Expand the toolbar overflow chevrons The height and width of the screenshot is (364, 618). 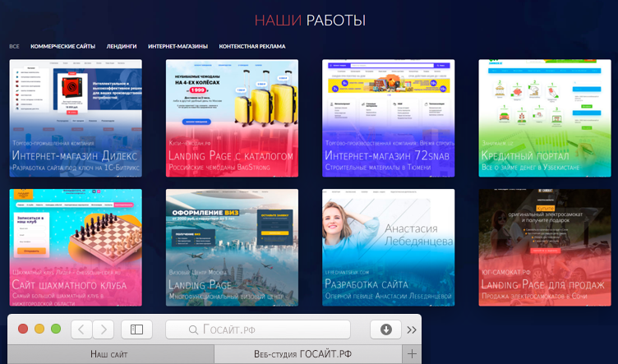click(412, 329)
